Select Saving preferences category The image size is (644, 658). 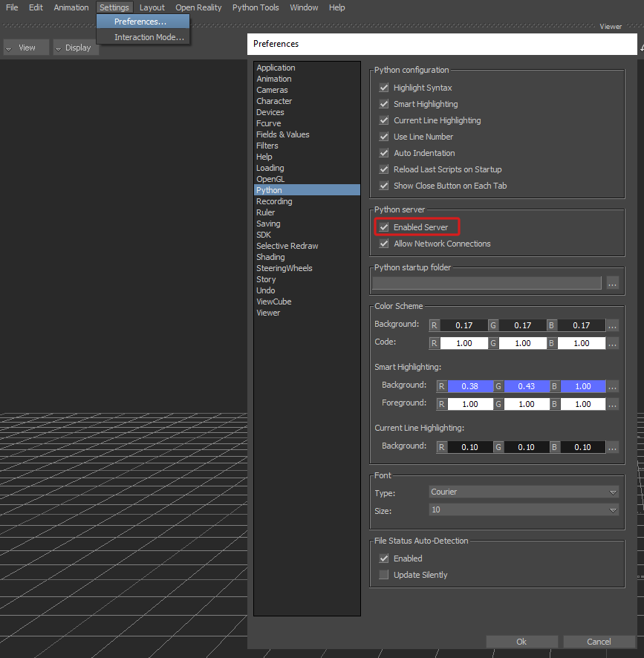[x=307, y=224]
